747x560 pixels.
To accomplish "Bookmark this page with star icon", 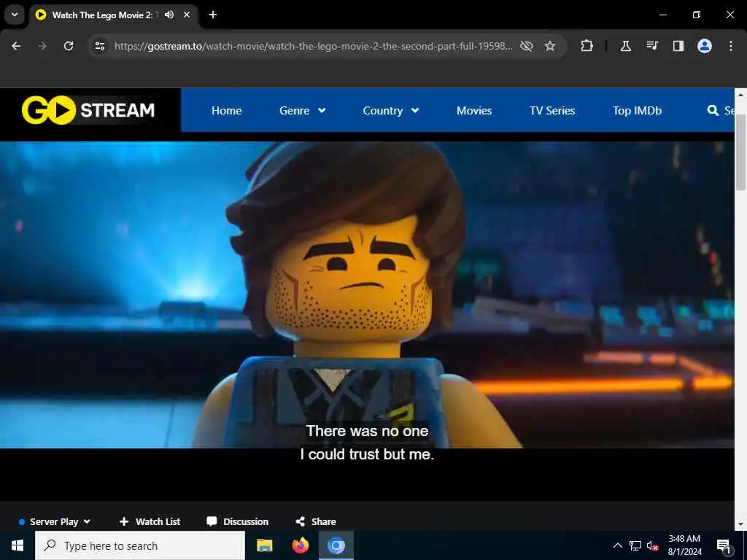I will coord(550,46).
